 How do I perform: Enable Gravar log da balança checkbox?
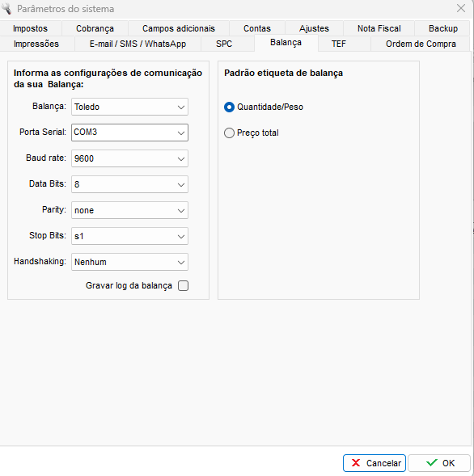(183, 285)
